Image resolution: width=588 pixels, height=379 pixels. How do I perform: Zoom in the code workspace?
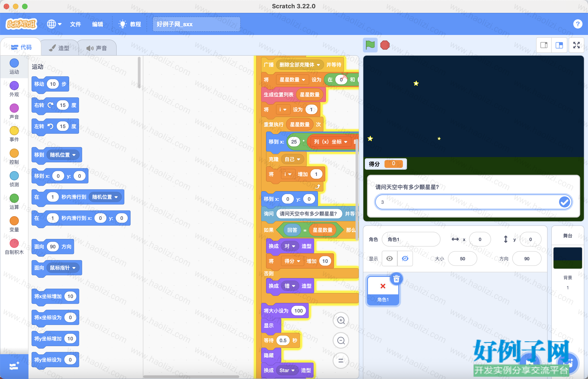click(x=341, y=320)
